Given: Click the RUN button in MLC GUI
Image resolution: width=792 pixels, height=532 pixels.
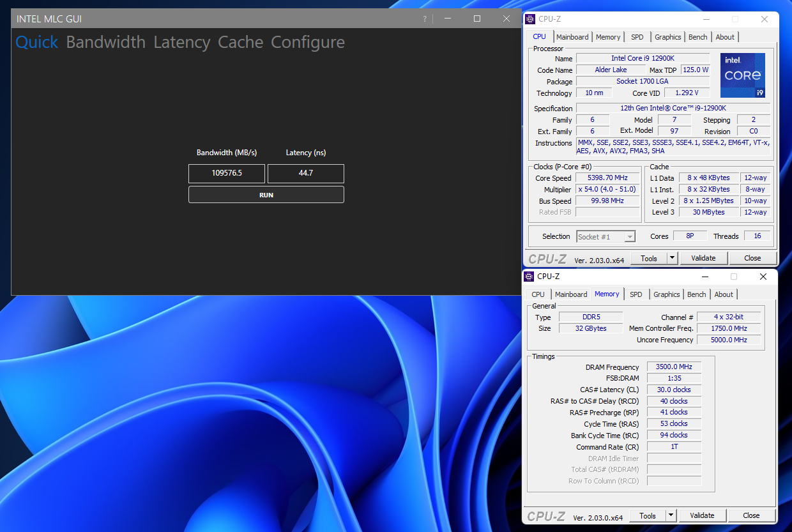Looking at the screenshot, I should click(x=266, y=195).
